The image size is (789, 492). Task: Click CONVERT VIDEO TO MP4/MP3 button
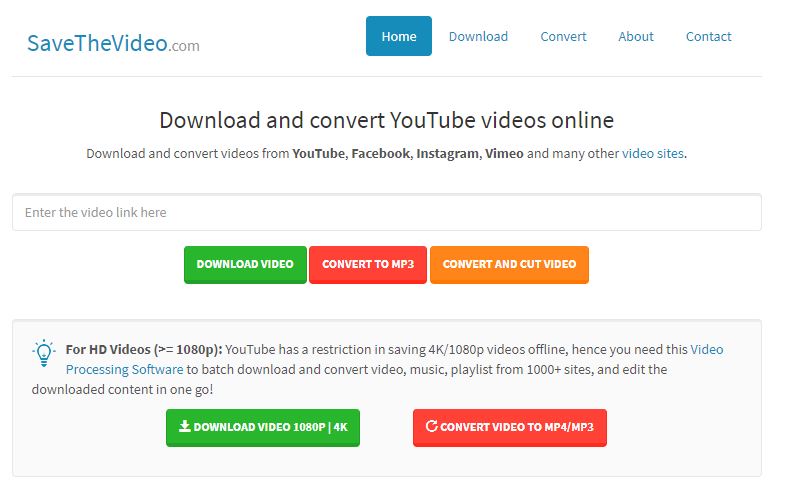(x=510, y=428)
